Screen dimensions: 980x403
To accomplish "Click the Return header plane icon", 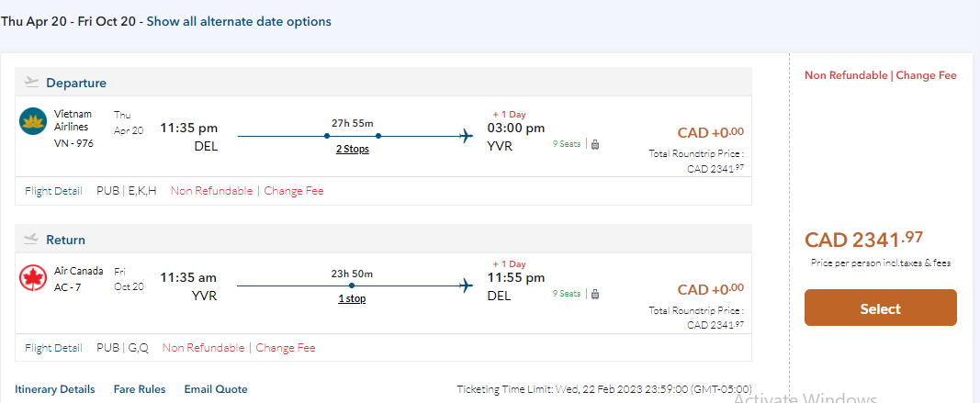I will click(x=32, y=239).
